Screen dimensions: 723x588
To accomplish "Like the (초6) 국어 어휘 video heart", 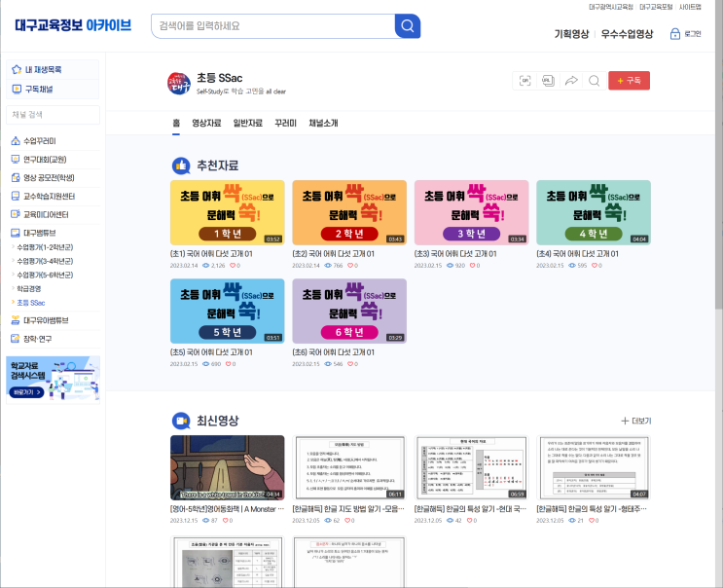I will pyautogui.click(x=350, y=364).
